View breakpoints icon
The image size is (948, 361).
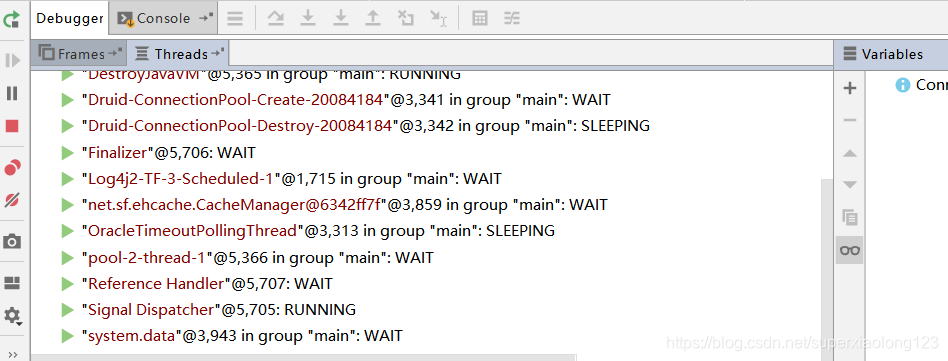pos(12,167)
